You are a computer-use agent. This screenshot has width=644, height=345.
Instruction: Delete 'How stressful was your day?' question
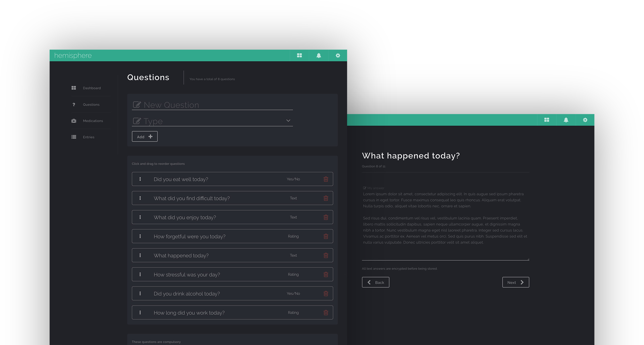[326, 275]
